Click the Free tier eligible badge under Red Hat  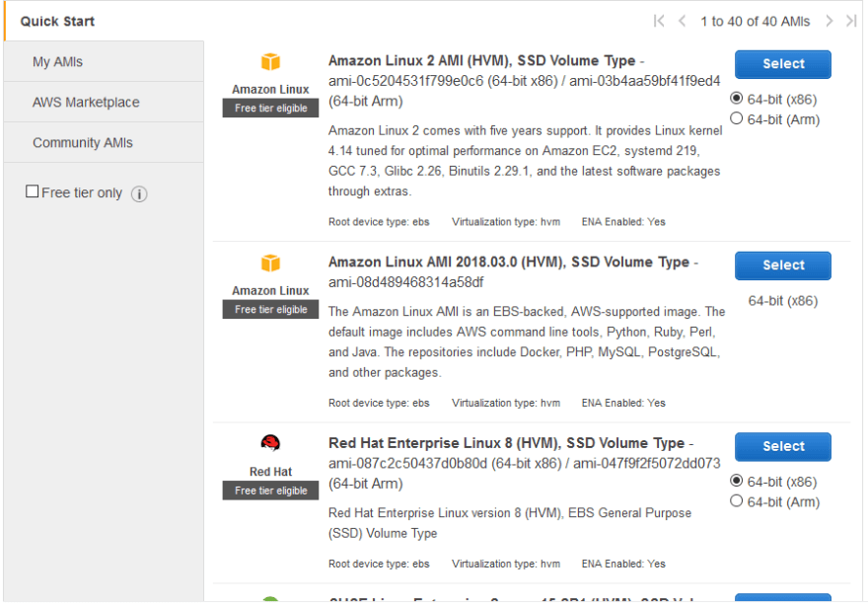coord(270,491)
